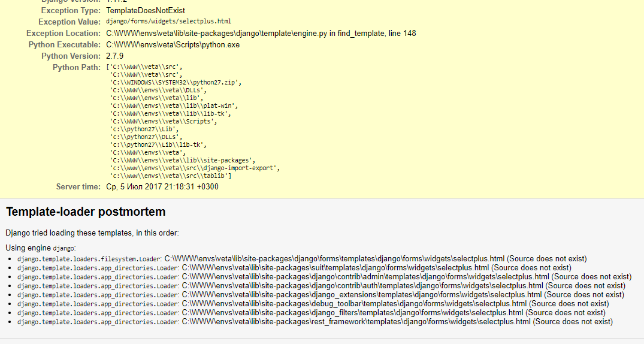Click the envs\\veta\\DLLs path entry
This screenshot has width=644, height=344.
158,90
